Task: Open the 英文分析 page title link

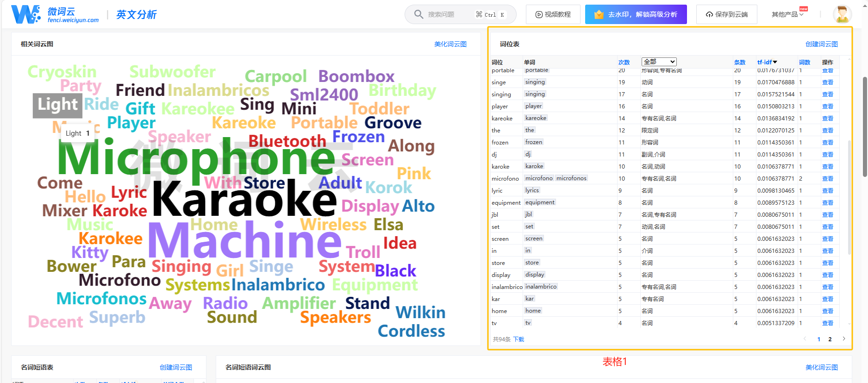Action: [136, 15]
